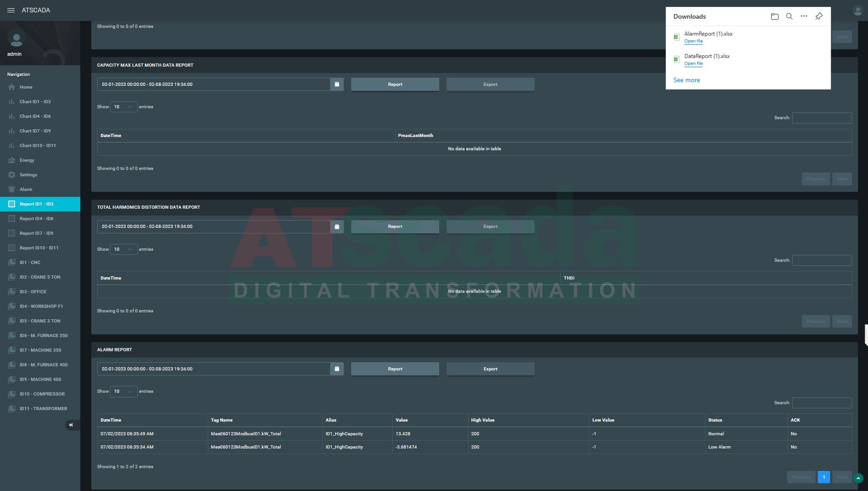
Task: Sort alarm table by Status column header
Action: click(x=715, y=420)
